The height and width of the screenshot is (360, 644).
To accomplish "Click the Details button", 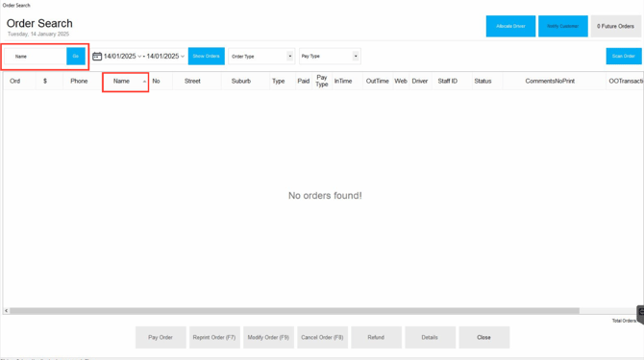I will coord(430,338).
